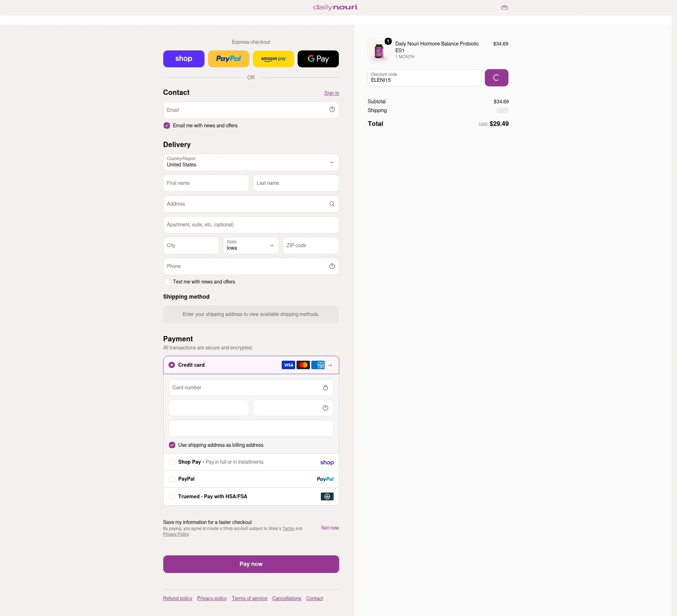
Task: Click the Truemed HSA/FSA logo icon
Action: coord(327,496)
